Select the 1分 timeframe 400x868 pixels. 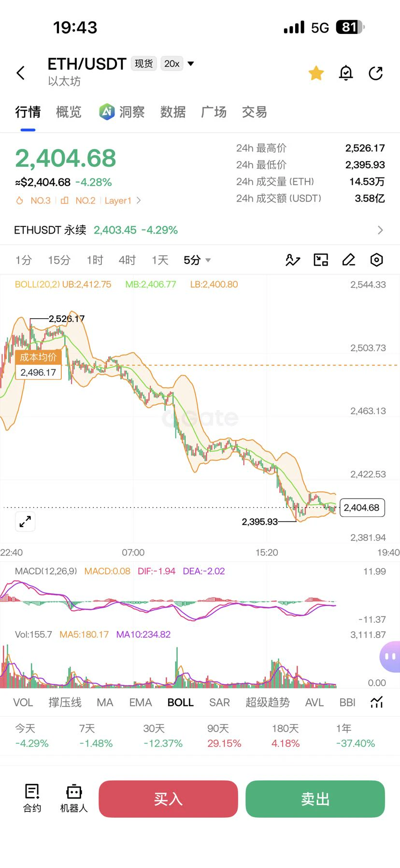tap(23, 260)
